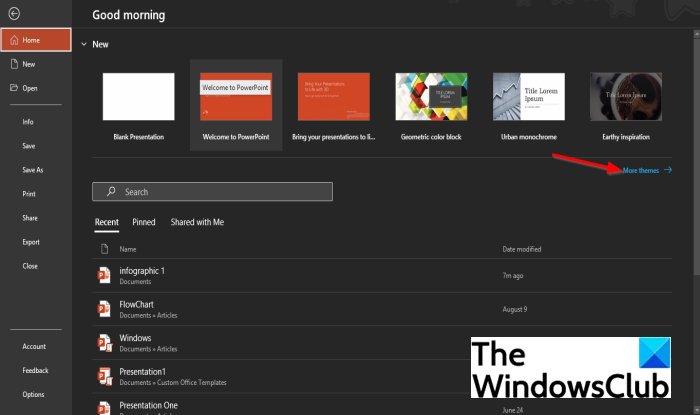Viewport: 700px width, 415px height.
Task: Click the infographic 1 PowerPoint file icon
Action: 104,275
